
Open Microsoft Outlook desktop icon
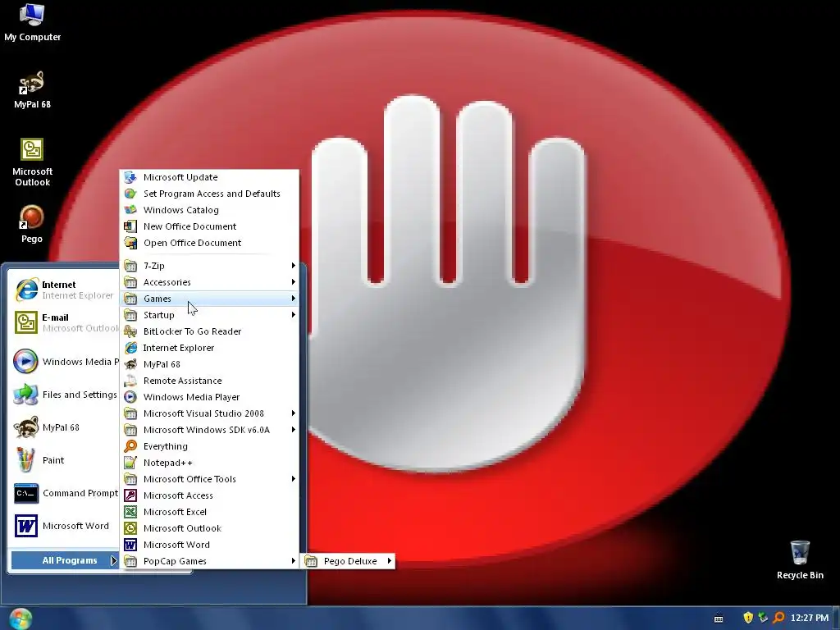32,162
